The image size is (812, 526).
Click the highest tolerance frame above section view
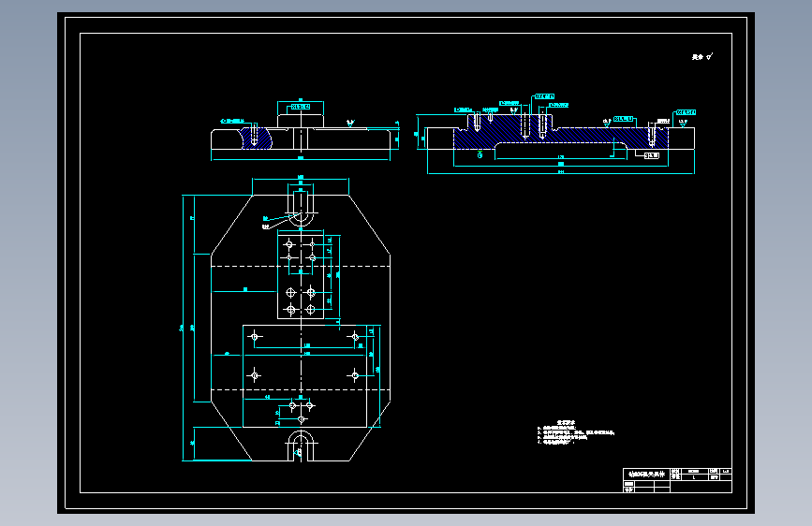point(544,96)
